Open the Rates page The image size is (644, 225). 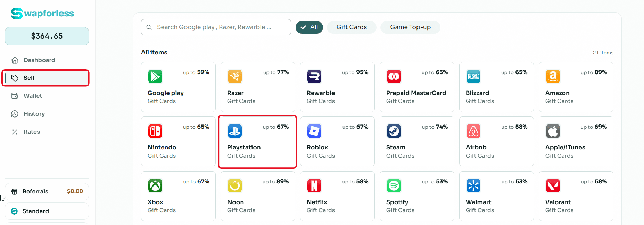coord(47,132)
